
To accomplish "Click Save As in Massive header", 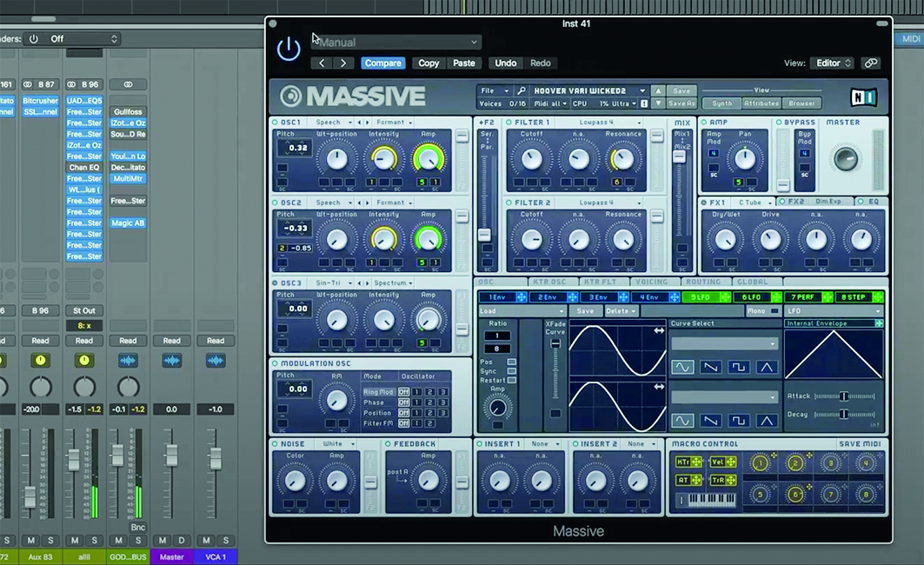I will click(681, 103).
